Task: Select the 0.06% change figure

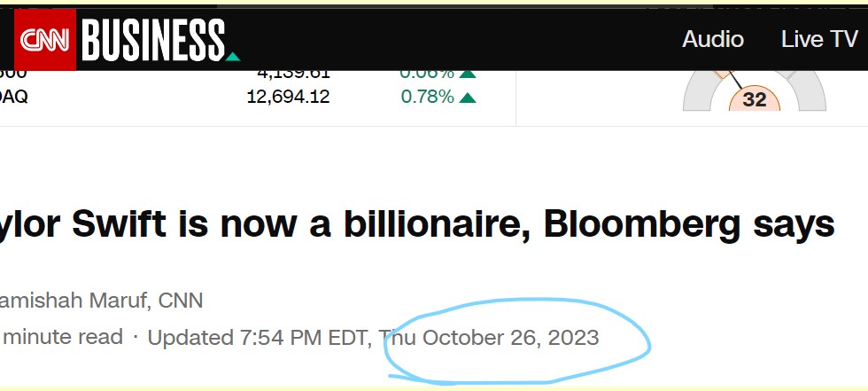Action: click(x=427, y=74)
